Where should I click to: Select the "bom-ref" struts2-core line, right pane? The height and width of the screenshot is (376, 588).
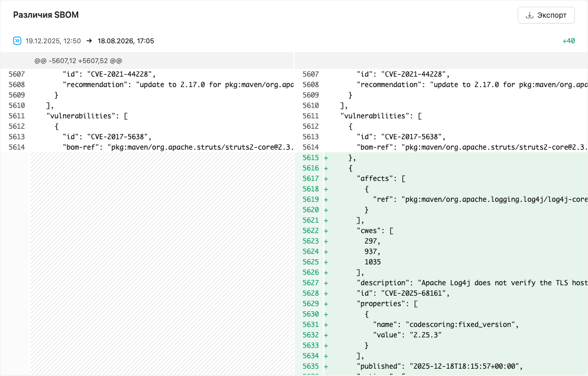click(x=472, y=148)
